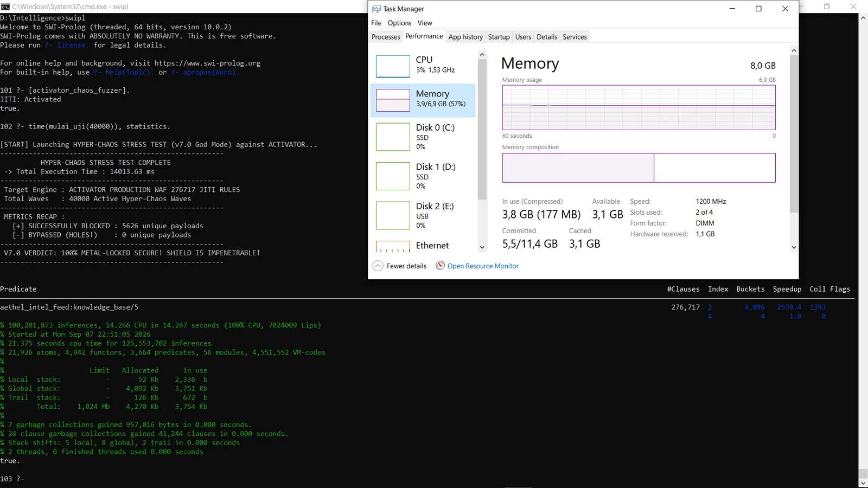Screen dimensions: 868x488
Task: Click the Memory panel scroll up arrow
Action: (x=794, y=50)
